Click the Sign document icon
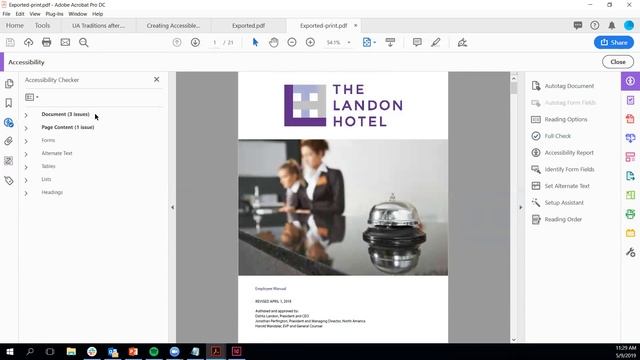640x360 pixels. coord(462,42)
